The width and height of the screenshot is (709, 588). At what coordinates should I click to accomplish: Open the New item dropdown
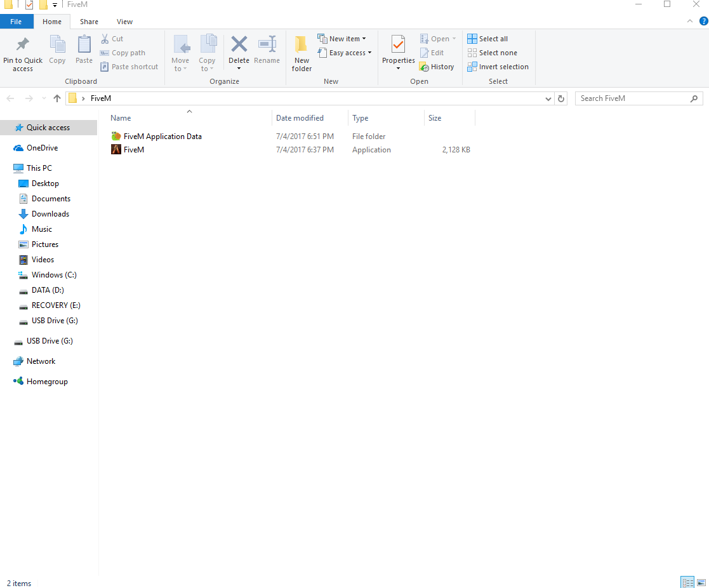[342, 39]
